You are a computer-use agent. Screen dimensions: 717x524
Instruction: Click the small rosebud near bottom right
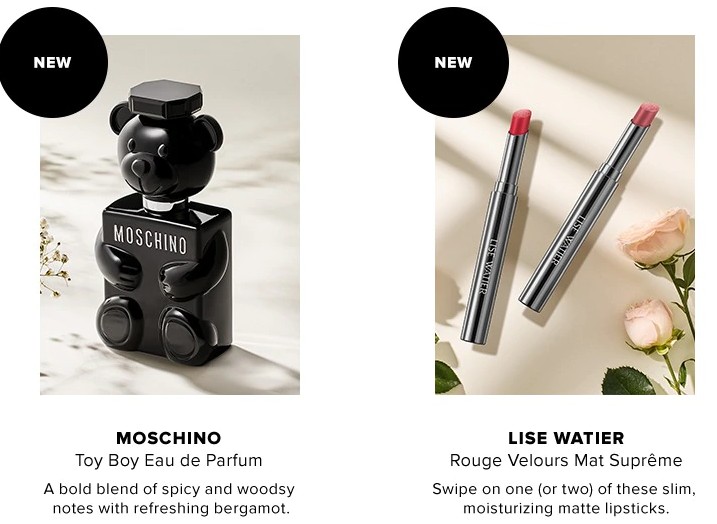pos(648,321)
